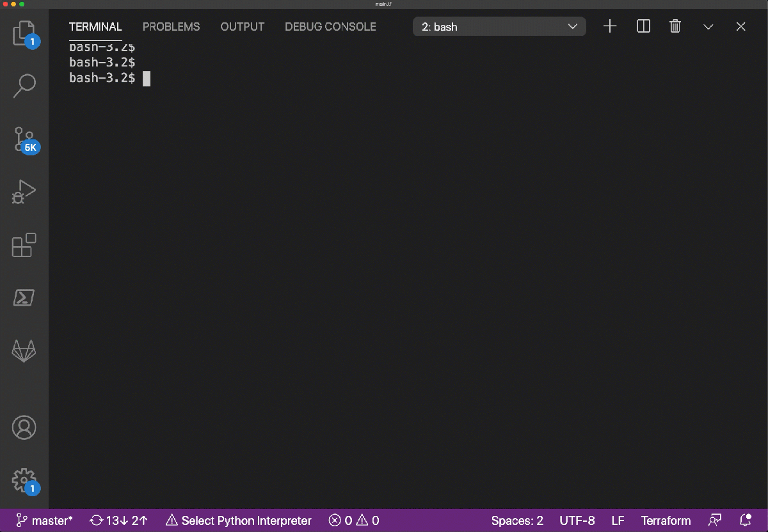The image size is (768, 532).
Task: Synchronize changes 13 down 2 up
Action: click(119, 520)
